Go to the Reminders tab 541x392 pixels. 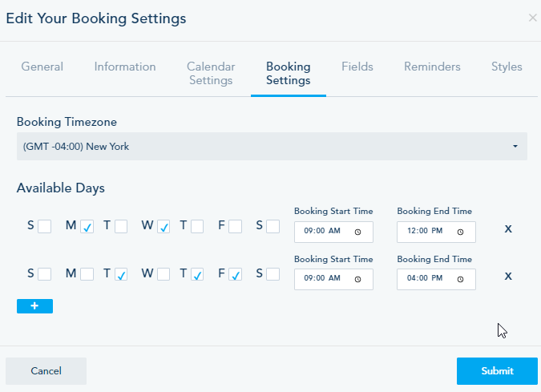(432, 67)
